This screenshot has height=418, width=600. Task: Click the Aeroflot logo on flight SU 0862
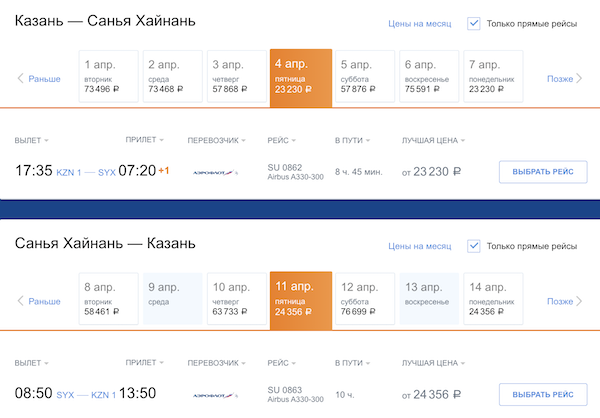coord(215,172)
